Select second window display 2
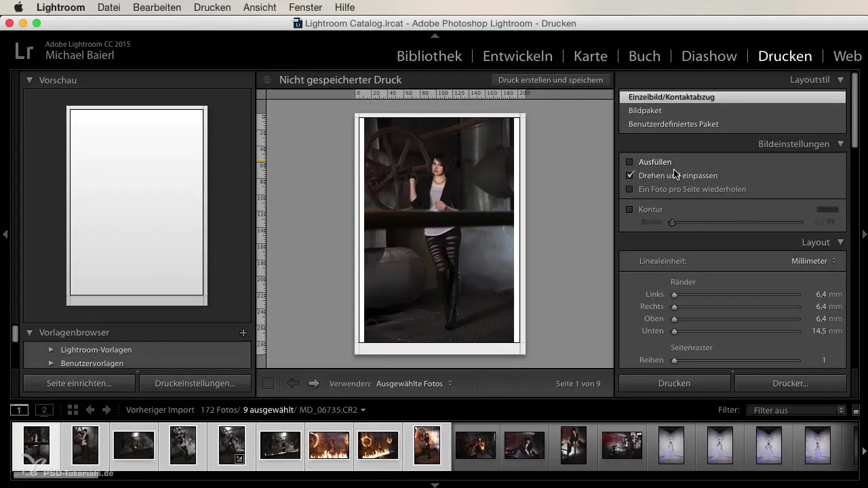This screenshot has width=868, height=488. (44, 410)
